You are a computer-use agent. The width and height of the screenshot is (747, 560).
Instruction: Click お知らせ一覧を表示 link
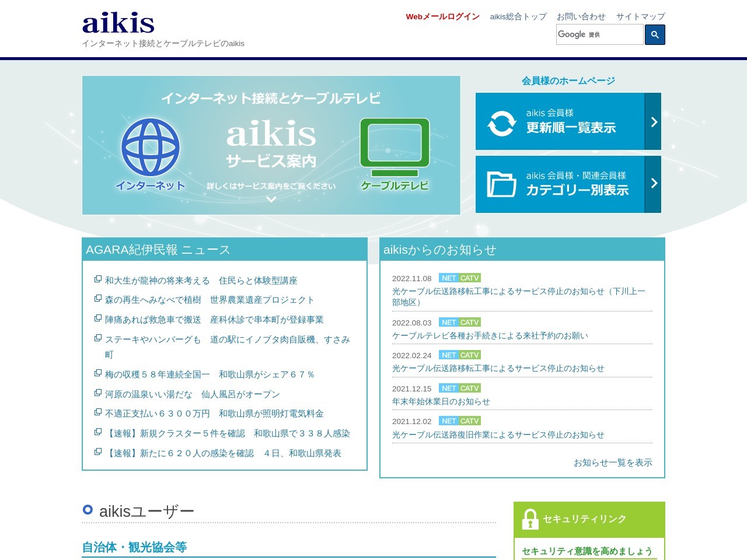(613, 463)
